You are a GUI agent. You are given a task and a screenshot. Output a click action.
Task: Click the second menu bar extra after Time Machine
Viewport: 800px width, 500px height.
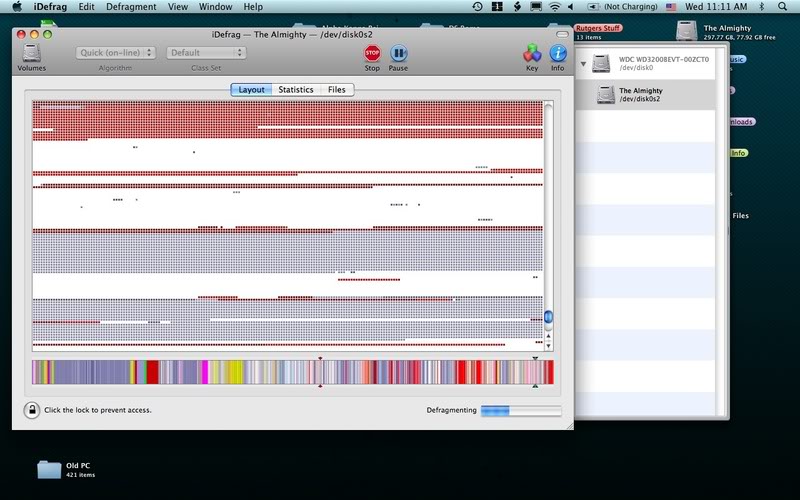(497, 7)
